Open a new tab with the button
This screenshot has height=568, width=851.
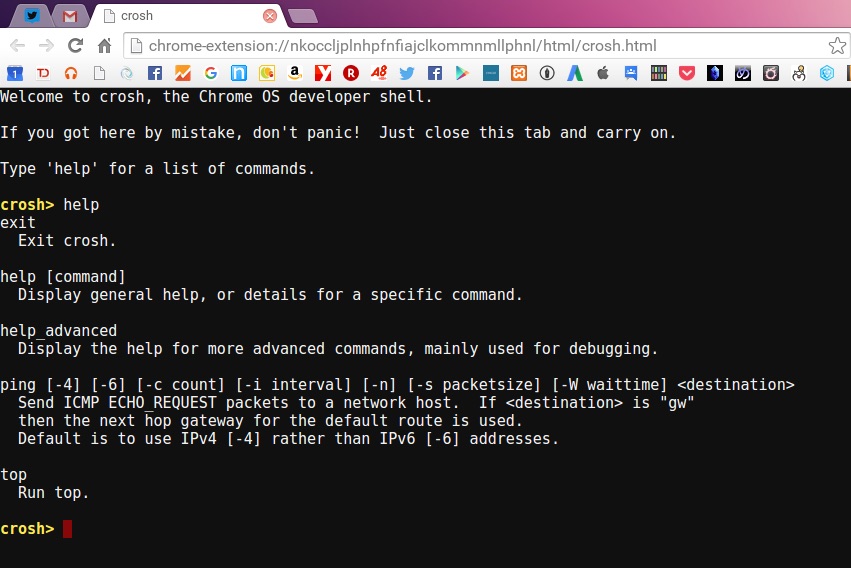tap(303, 16)
